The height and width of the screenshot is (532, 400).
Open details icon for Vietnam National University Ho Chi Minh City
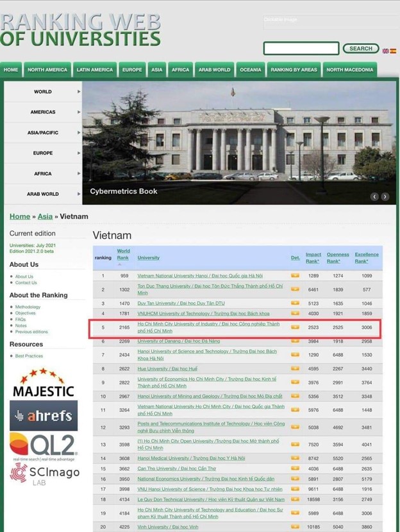[295, 410]
